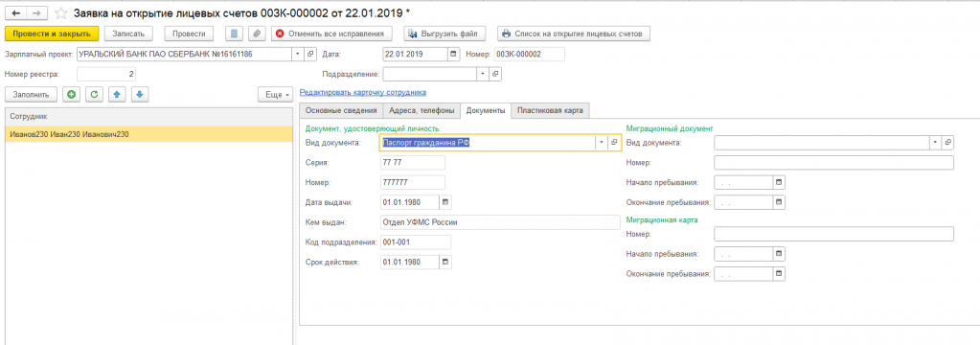Edit passport Номер 777777 field
The height and width of the screenshot is (345, 980).
(x=413, y=182)
